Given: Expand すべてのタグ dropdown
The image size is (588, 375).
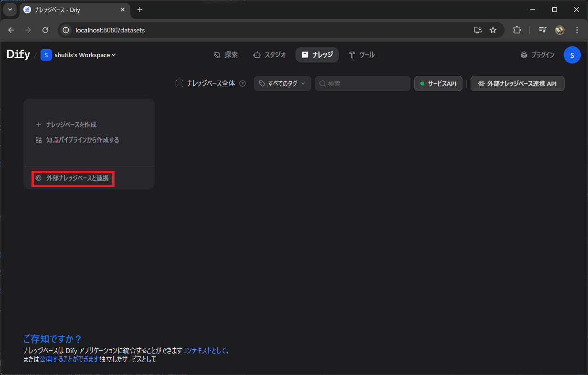Looking at the screenshot, I should point(282,83).
